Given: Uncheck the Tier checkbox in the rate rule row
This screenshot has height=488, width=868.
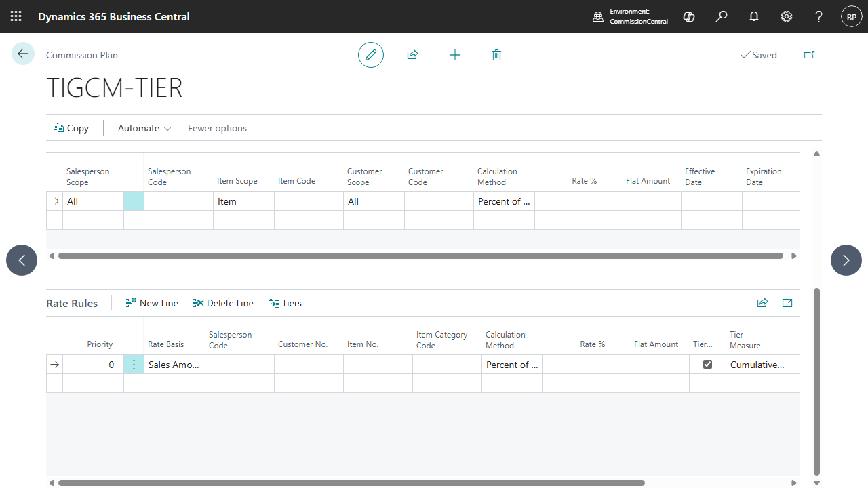Looking at the screenshot, I should pyautogui.click(x=708, y=365).
